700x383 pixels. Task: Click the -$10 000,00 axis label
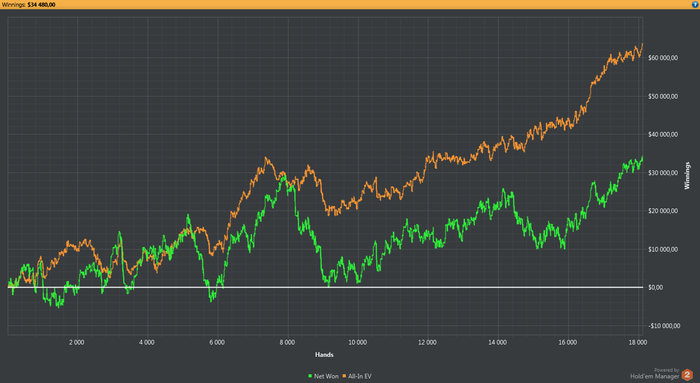[x=664, y=326]
